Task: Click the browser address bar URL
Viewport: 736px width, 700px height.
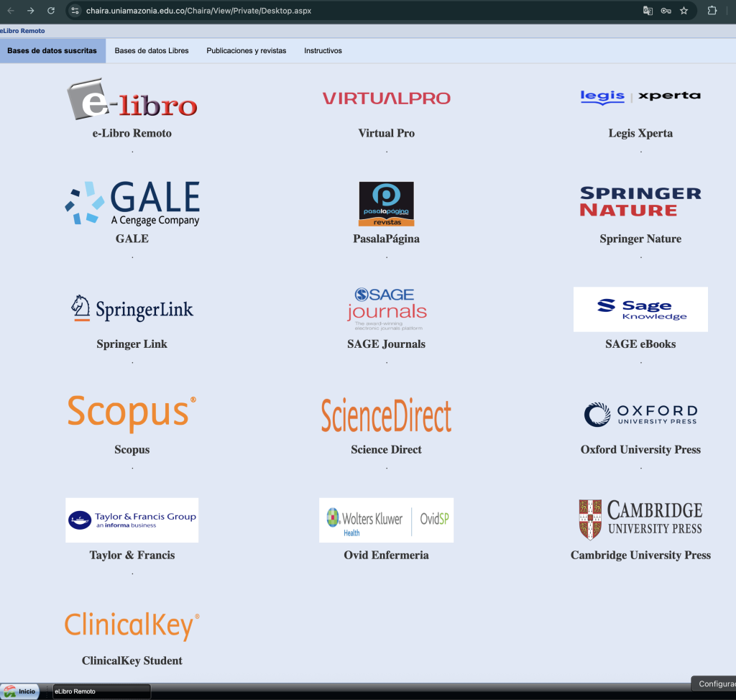Action: pyautogui.click(x=198, y=10)
